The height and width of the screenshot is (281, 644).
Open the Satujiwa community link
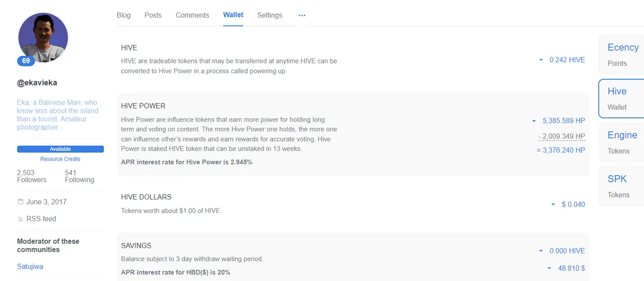30,266
